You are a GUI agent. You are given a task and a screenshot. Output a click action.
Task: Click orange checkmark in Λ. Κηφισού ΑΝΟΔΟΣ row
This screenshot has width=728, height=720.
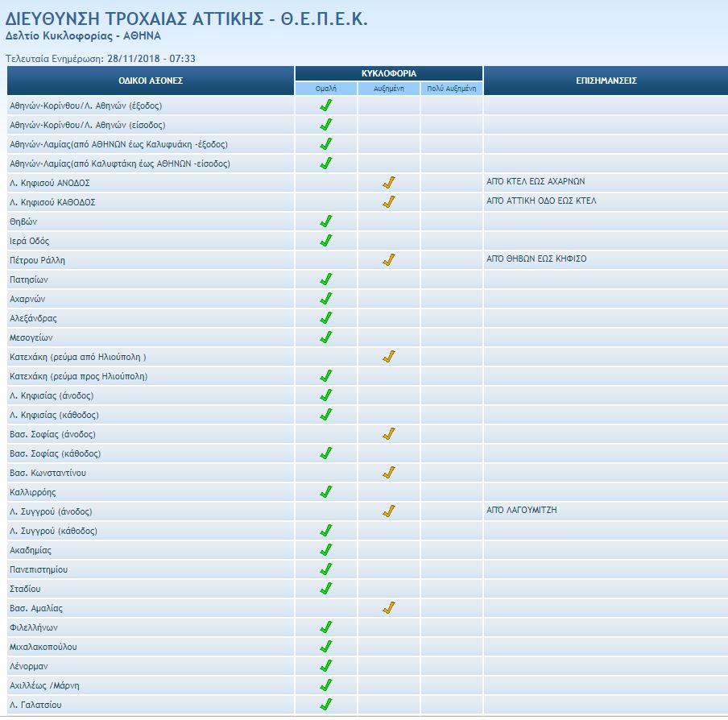point(389,183)
